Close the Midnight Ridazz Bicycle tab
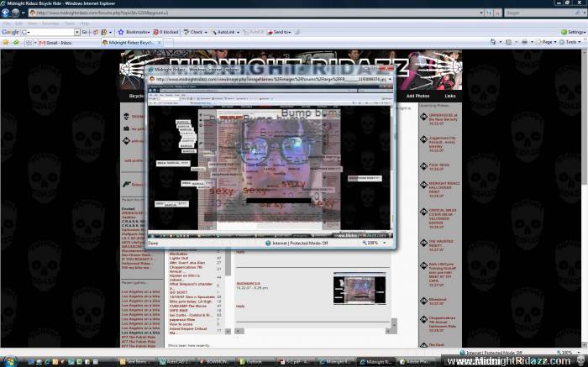Viewport: 588px width, 367px height. [x=160, y=43]
